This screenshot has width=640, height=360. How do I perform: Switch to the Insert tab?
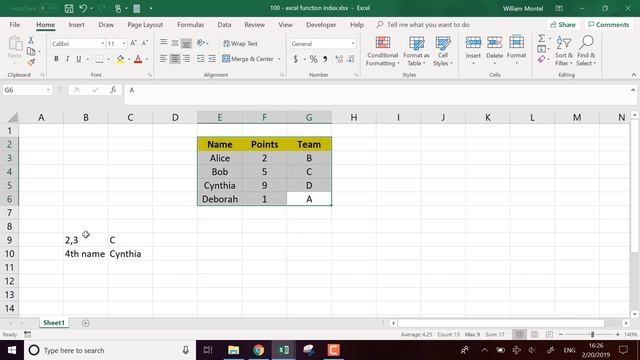tap(76, 24)
